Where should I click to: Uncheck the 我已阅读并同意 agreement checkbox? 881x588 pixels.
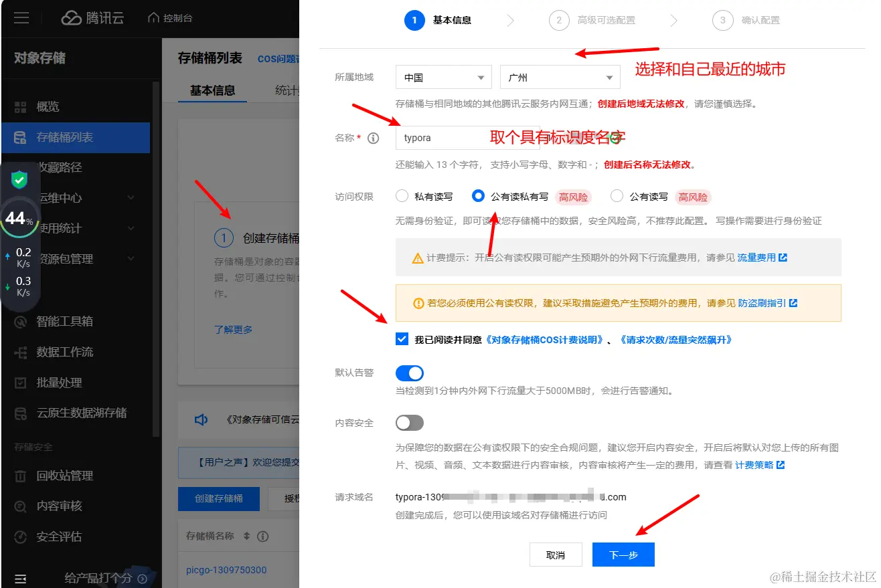(x=402, y=339)
